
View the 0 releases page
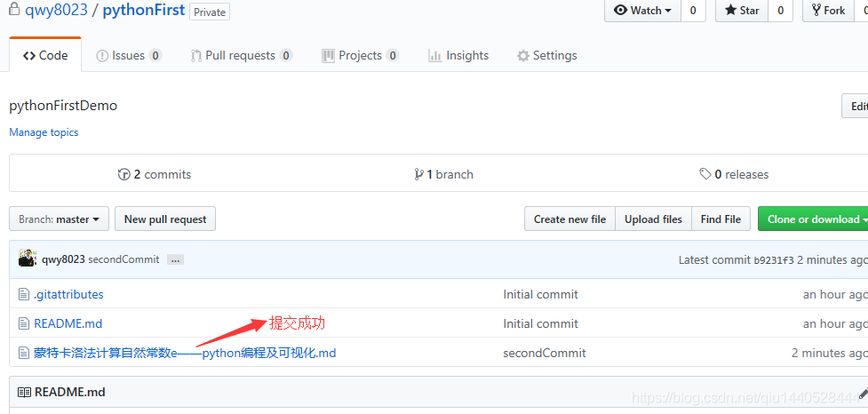tap(734, 174)
